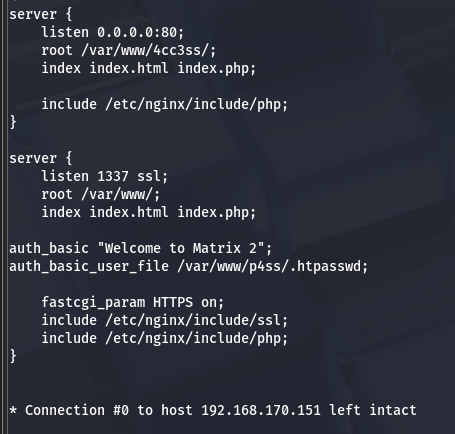Click the second 'index index.html index.php;' line
The width and height of the screenshot is (455, 434).
[x=149, y=213]
